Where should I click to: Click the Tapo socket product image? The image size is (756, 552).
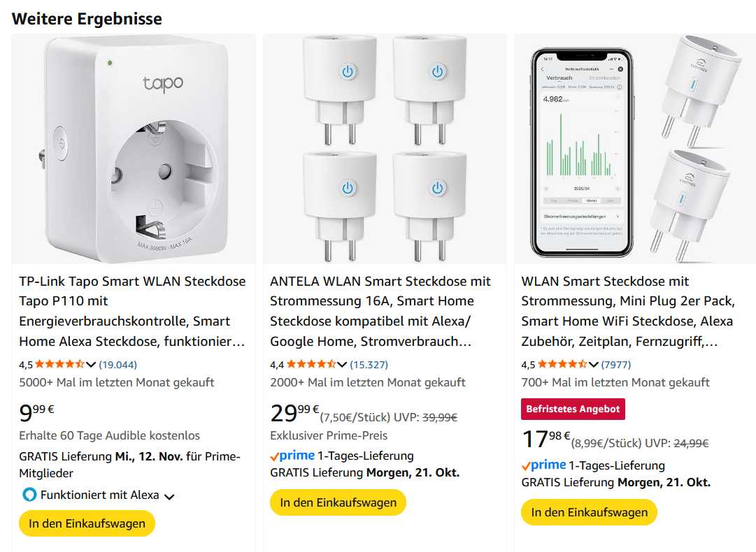click(x=133, y=148)
